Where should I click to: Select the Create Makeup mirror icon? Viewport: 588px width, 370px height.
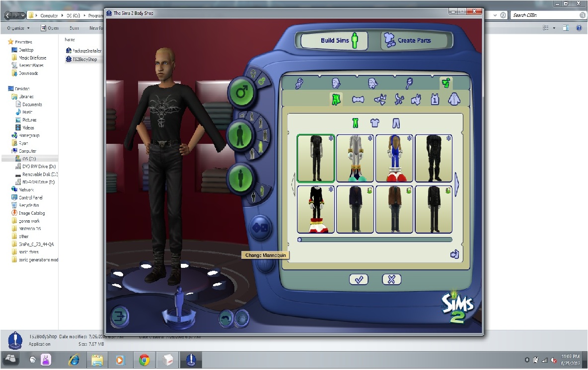tap(409, 83)
